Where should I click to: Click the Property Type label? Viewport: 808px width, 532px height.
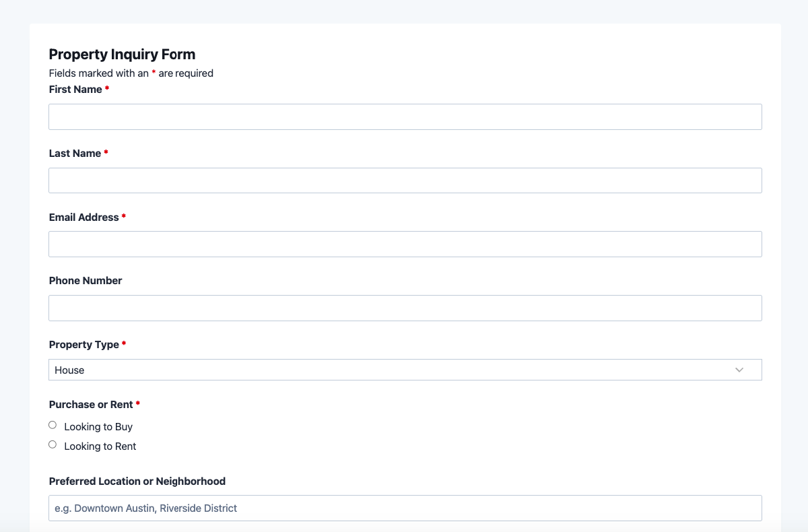coord(83,345)
